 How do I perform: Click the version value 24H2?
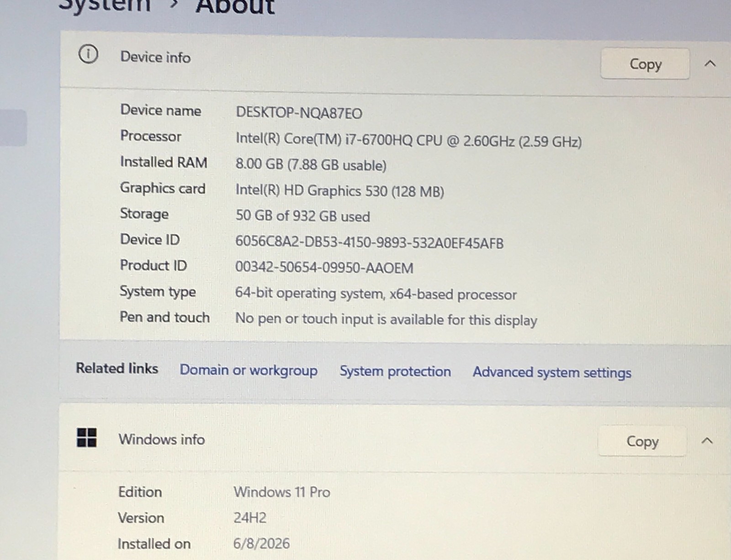pyautogui.click(x=250, y=518)
